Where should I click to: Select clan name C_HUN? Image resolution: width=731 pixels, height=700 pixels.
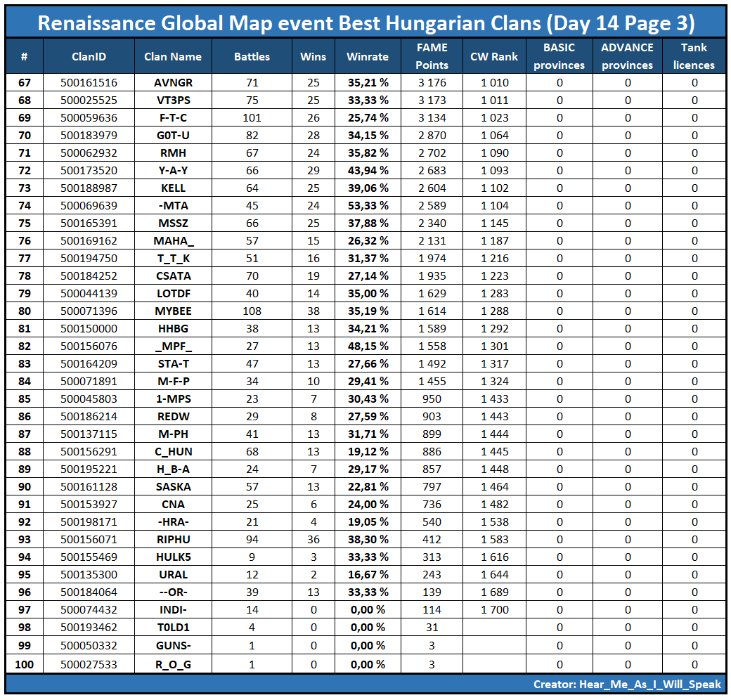click(174, 452)
